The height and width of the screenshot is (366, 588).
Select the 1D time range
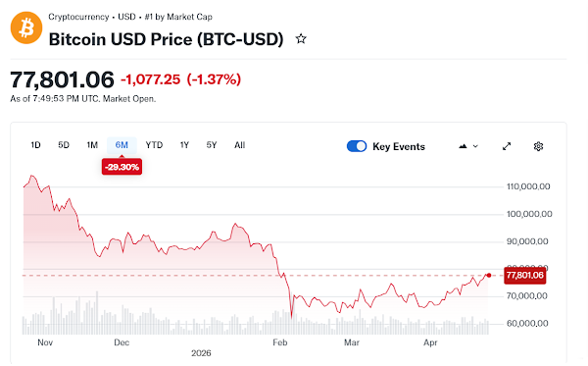click(35, 145)
